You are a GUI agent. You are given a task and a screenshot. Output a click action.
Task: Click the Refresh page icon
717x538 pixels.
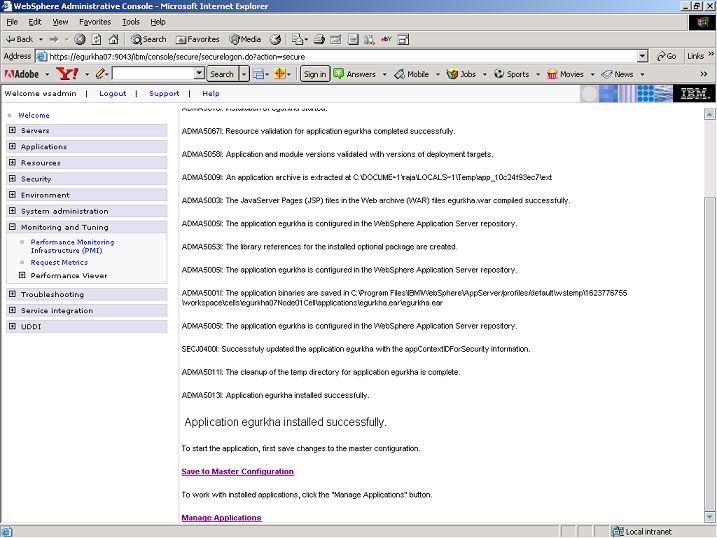(x=96, y=39)
